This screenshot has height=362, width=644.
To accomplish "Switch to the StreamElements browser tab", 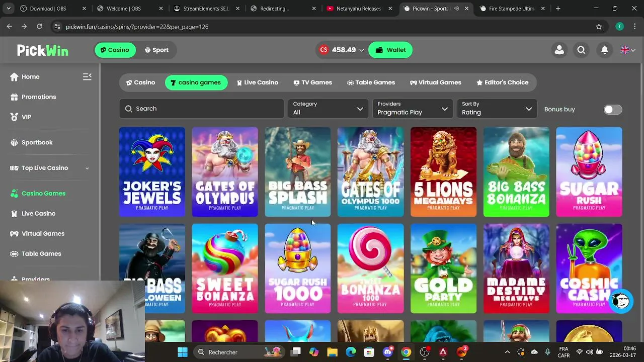I will [206, 9].
